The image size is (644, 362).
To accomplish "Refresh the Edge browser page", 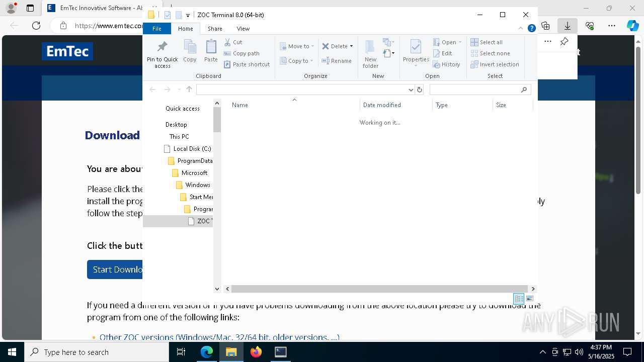I will tap(36, 26).
